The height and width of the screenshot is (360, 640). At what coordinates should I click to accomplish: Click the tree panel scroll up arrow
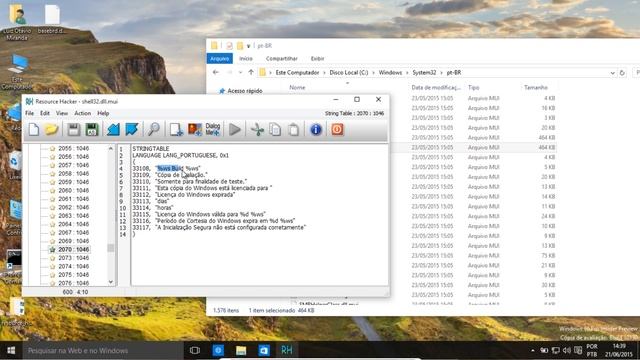pyautogui.click(x=111, y=149)
